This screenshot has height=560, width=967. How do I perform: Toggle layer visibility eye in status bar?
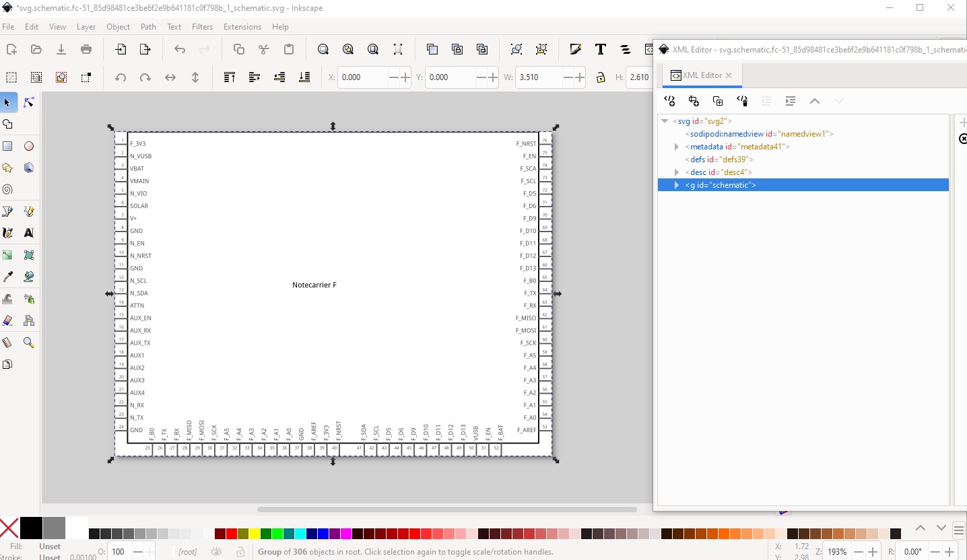(216, 552)
